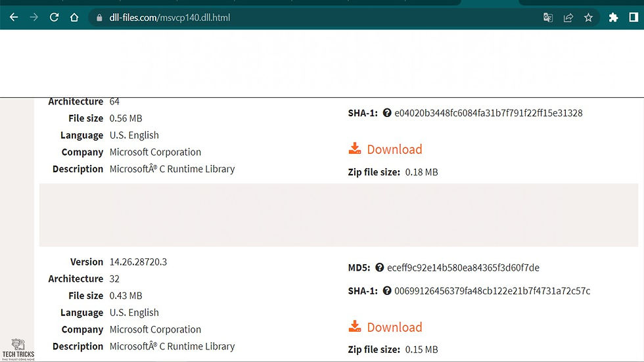The width and height of the screenshot is (644, 362).
Task: Go back to the previous page
Action: [14, 17]
